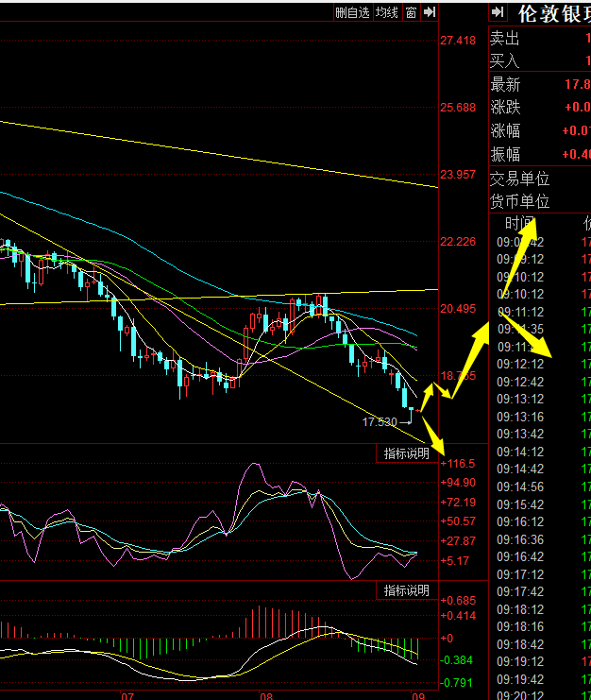Image resolution: width=591 pixels, height=700 pixels.
Task: Select the 09:19:12 tick row
Action: 540,662
